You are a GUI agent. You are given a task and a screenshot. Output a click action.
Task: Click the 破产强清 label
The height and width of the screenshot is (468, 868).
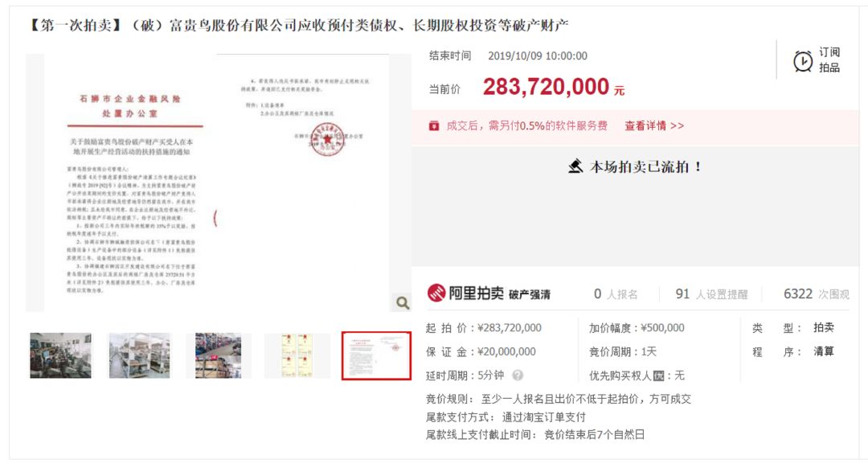pos(529,294)
